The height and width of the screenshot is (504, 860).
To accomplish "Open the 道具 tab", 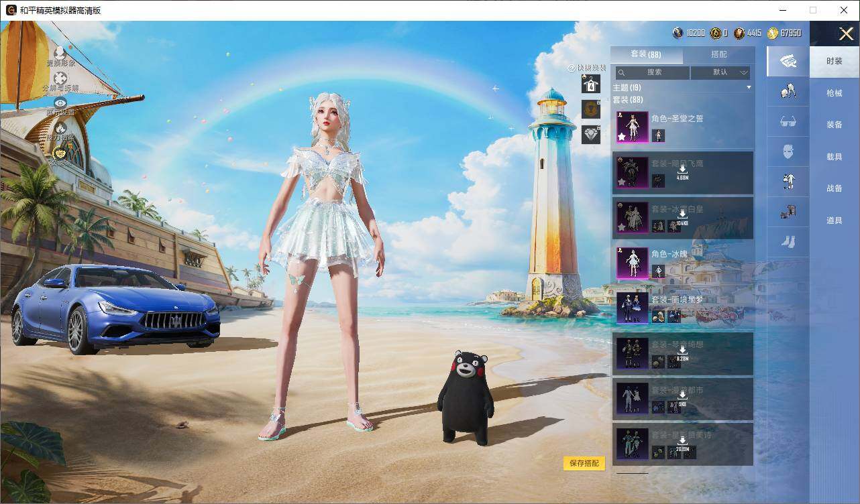I will [835, 220].
